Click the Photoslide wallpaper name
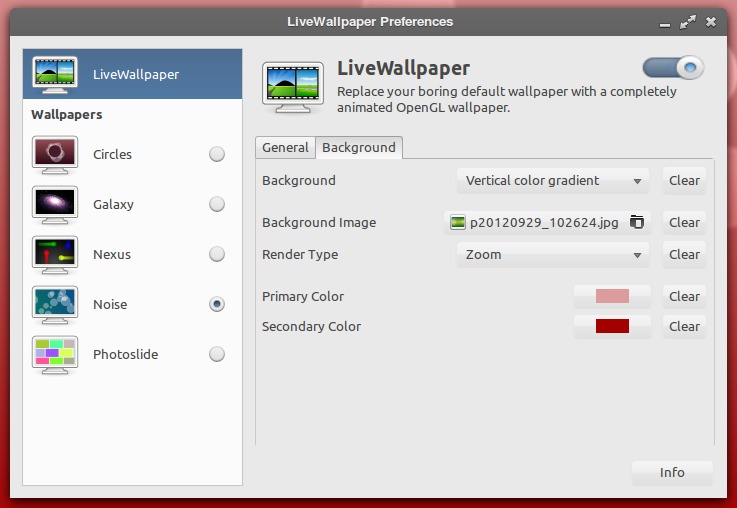This screenshot has height=508, width=737. coord(125,354)
